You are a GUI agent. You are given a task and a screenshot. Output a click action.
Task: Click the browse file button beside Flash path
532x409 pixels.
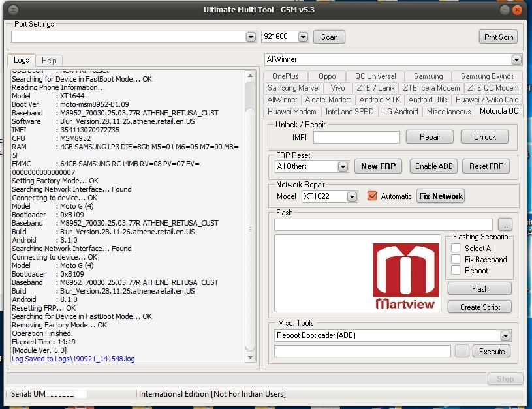click(504, 224)
